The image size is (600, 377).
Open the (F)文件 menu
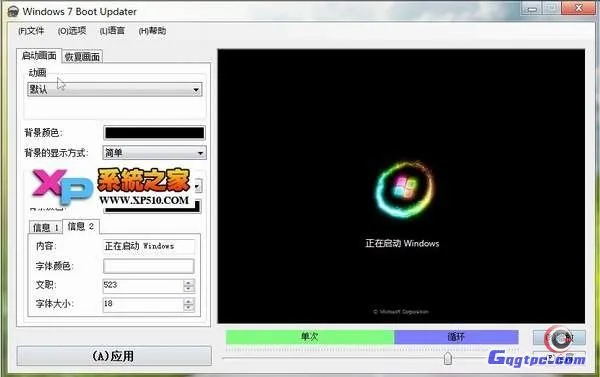pos(31,31)
